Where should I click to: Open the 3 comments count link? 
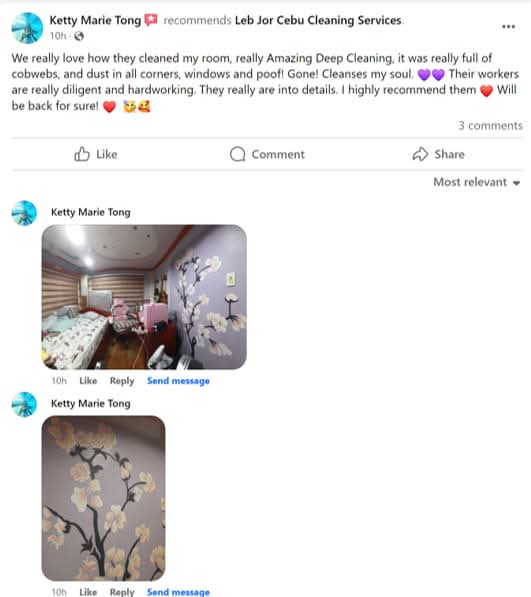490,126
